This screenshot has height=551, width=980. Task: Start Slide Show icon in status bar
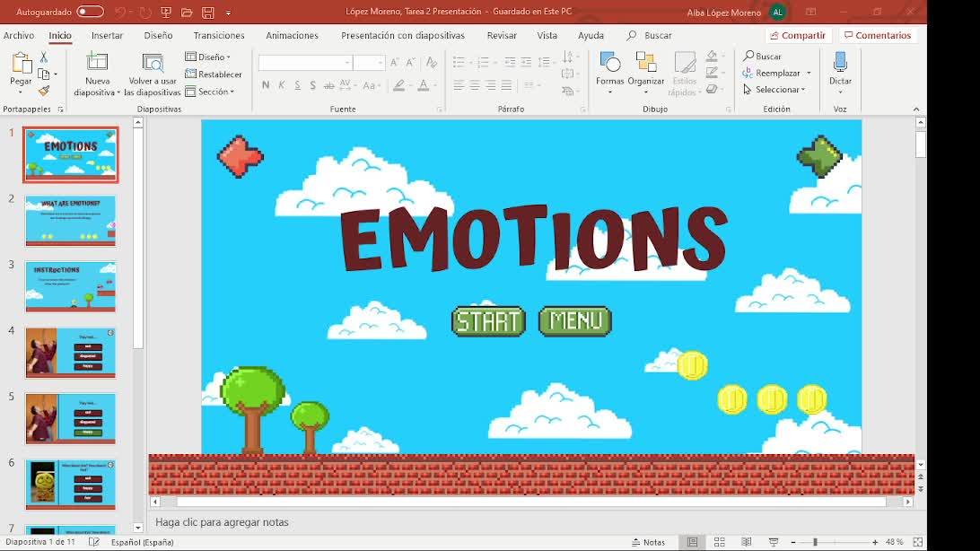pos(774,542)
